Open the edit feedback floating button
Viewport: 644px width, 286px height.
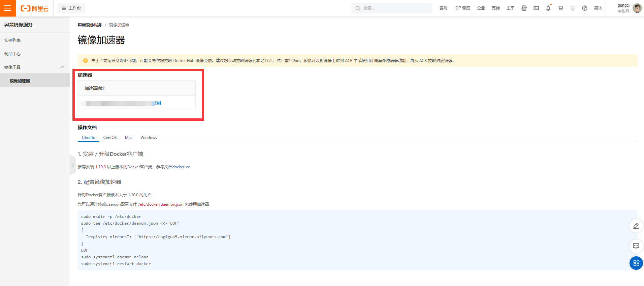click(636, 226)
